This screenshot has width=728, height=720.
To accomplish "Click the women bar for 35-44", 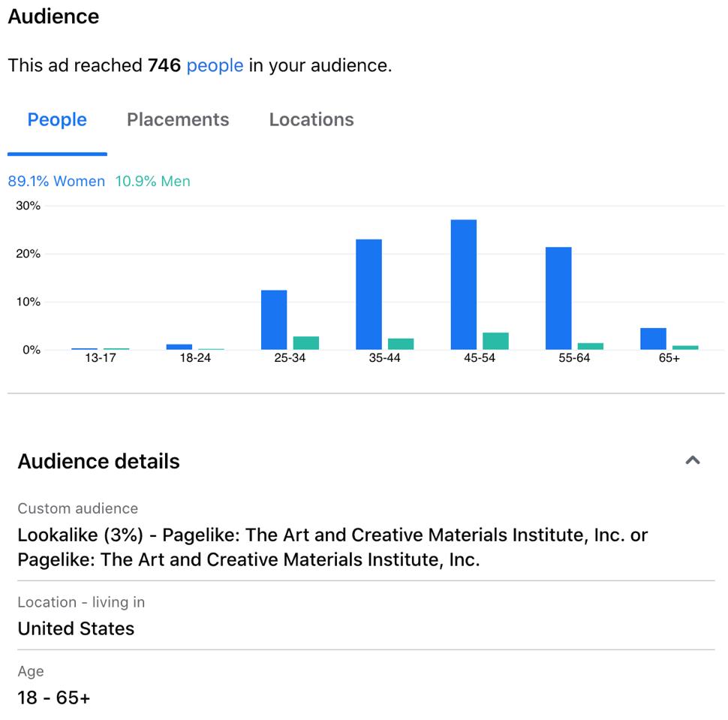I will click(369, 294).
